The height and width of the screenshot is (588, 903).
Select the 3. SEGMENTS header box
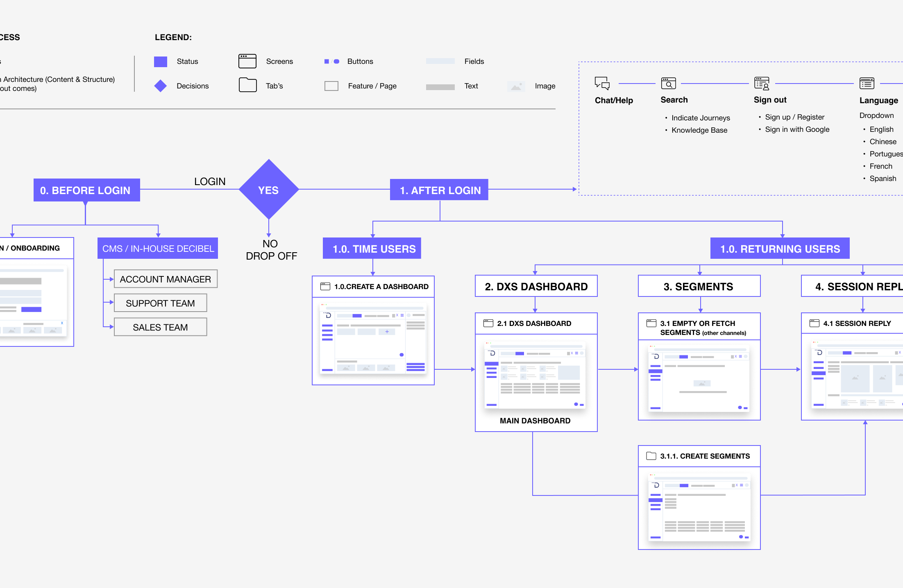click(699, 286)
